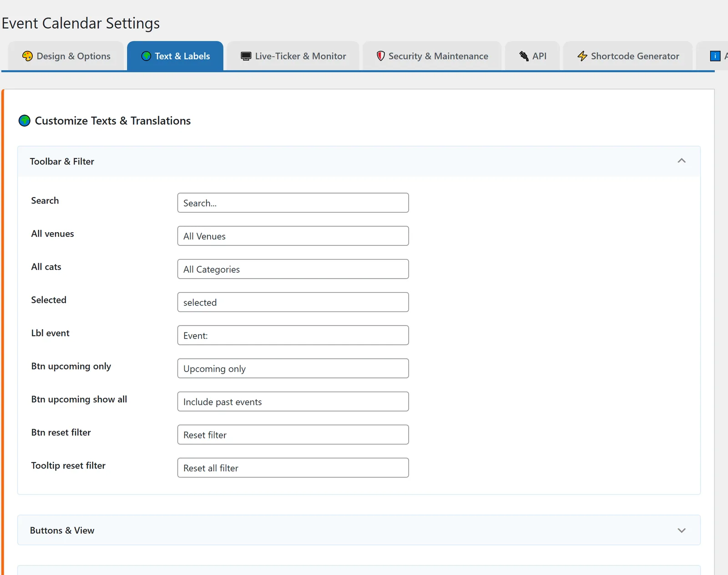Click the blue info icon tab
728x575 pixels.
click(x=715, y=56)
